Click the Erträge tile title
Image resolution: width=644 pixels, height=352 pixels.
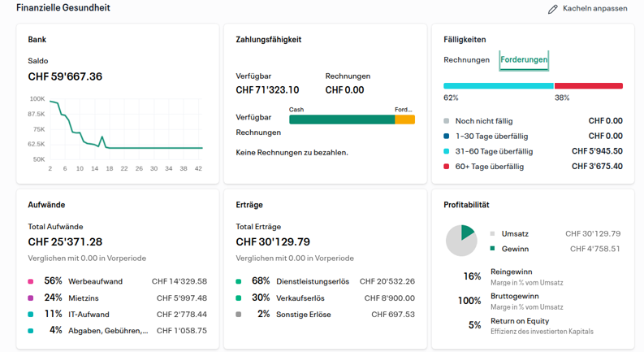point(249,205)
